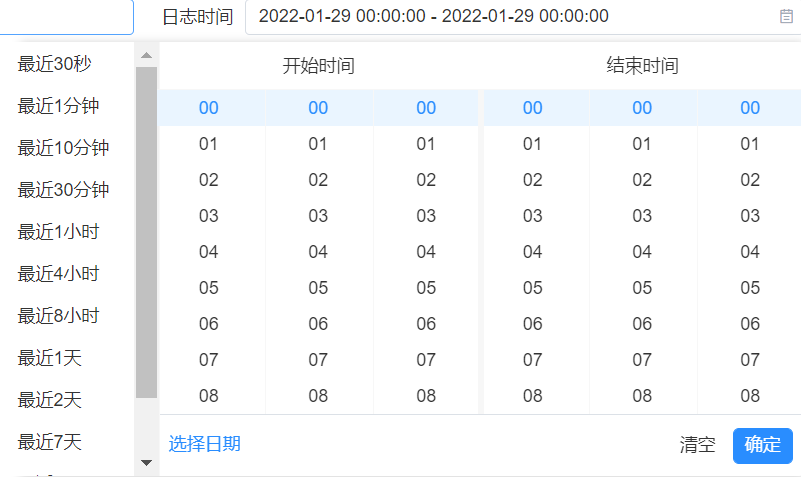The image size is (801, 477).
Task: Click the calendar icon in the date field
Action: click(785, 16)
